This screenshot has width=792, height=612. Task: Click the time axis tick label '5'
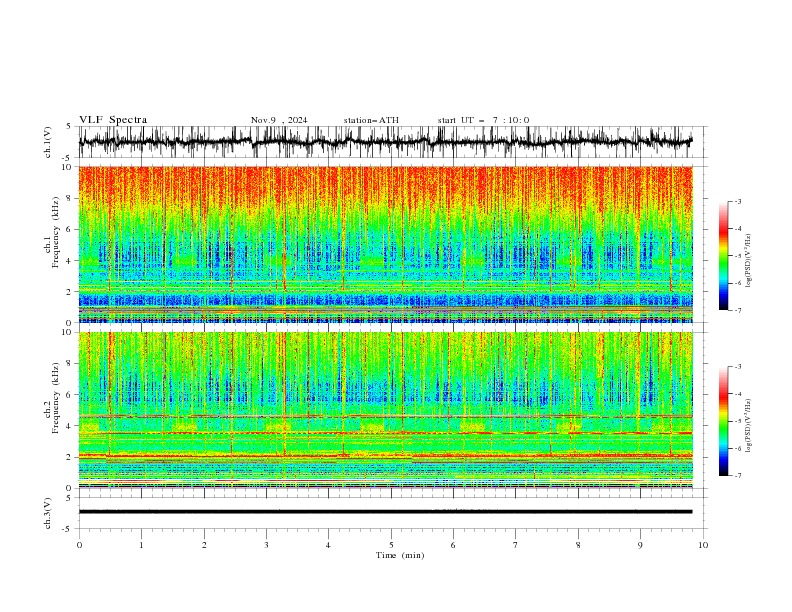(x=391, y=545)
